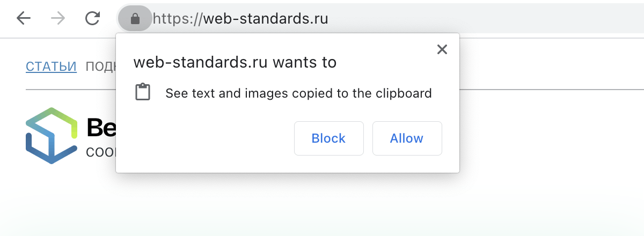Click the Web Standards cube logo
Viewport: 644px width, 236px height.
click(x=52, y=135)
